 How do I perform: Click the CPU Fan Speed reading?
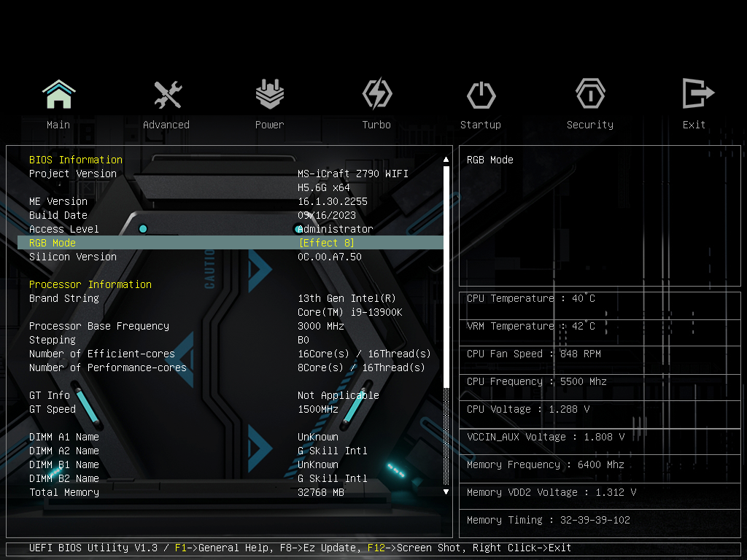(533, 354)
